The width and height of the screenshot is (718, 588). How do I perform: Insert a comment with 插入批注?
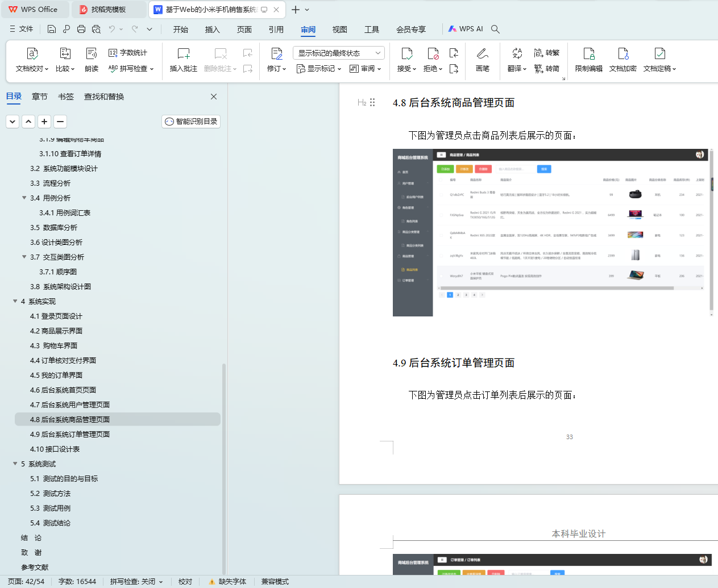point(183,60)
